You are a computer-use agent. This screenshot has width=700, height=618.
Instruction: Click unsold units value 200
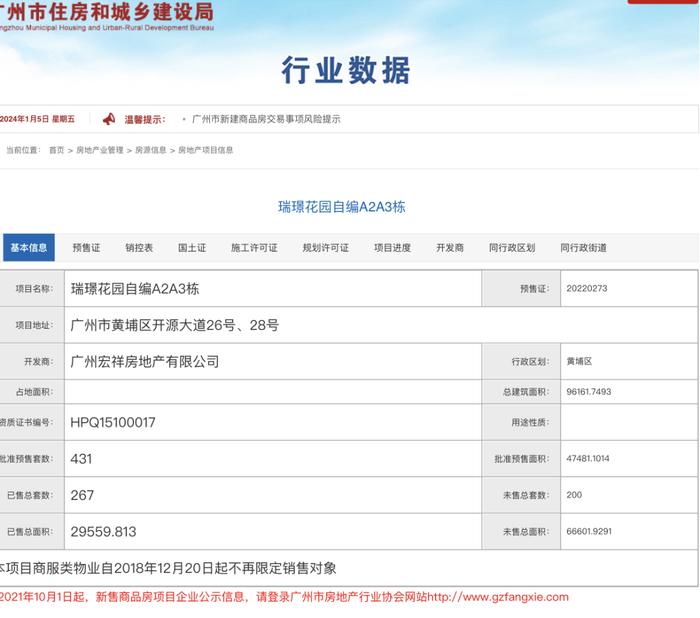(x=574, y=495)
